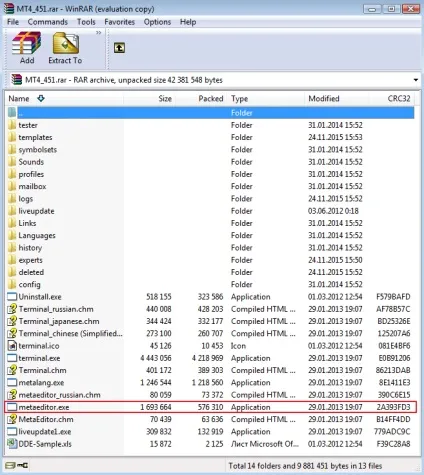Image resolution: width=424 pixels, height=475 pixels.
Task: Select the Terminal_russian.chm help file icon
Action: [12, 309]
